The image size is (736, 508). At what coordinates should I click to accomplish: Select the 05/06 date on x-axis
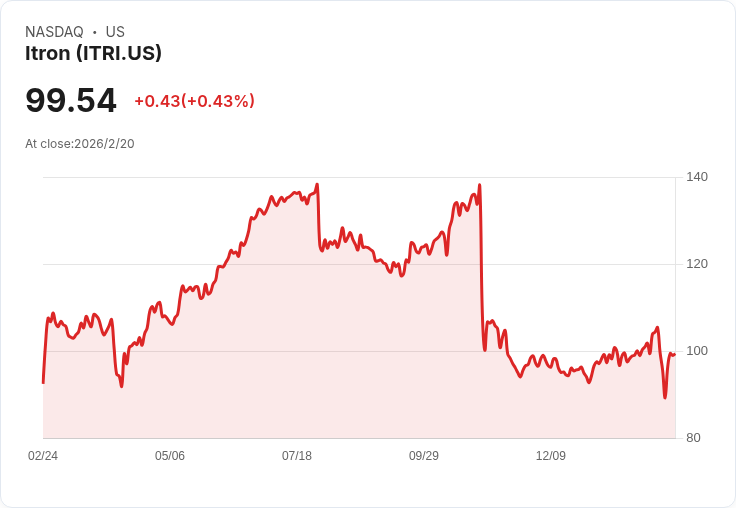click(x=170, y=456)
